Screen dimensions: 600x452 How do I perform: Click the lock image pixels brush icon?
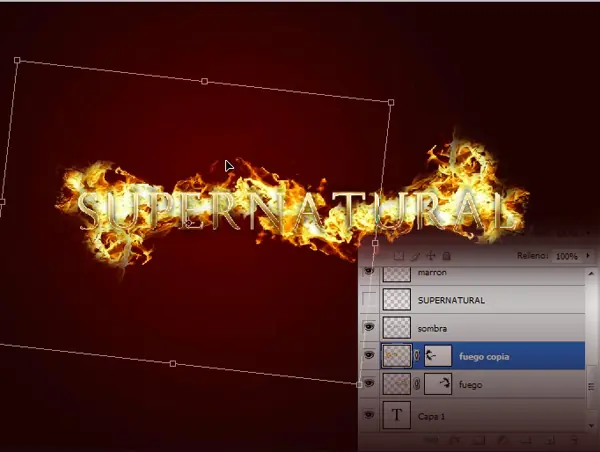416,256
